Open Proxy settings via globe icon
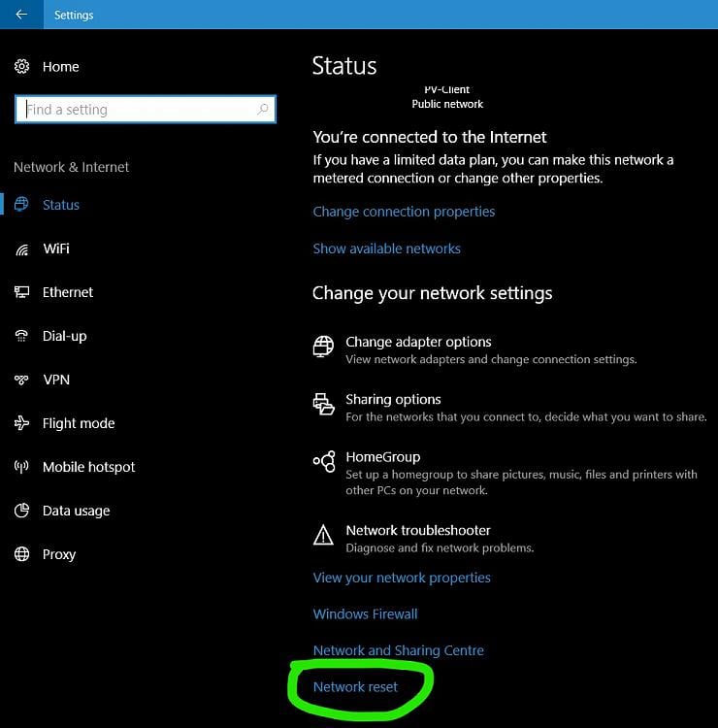 pos(21,554)
